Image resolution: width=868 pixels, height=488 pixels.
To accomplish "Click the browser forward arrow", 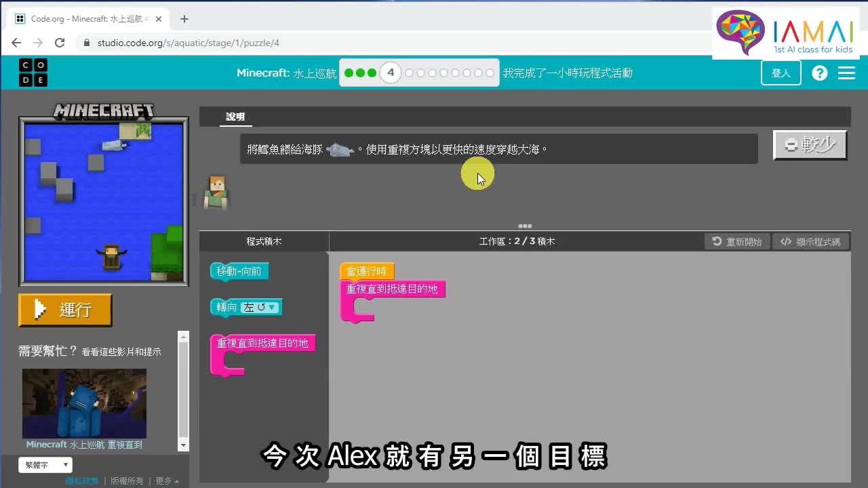I will point(38,43).
